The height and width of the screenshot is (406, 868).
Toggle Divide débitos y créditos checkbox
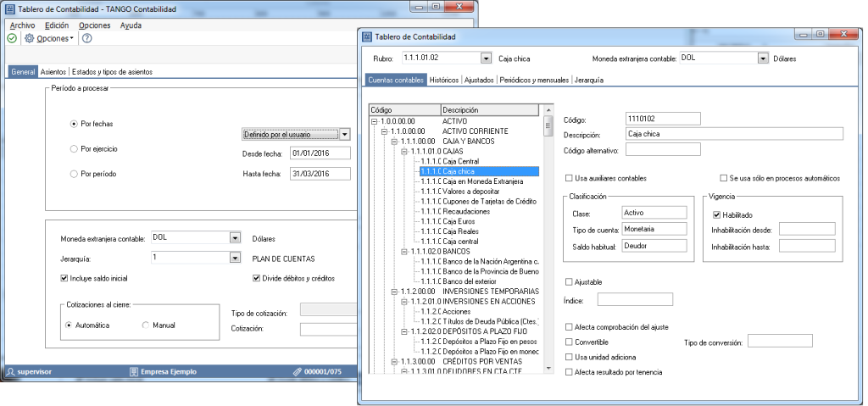tap(256, 278)
